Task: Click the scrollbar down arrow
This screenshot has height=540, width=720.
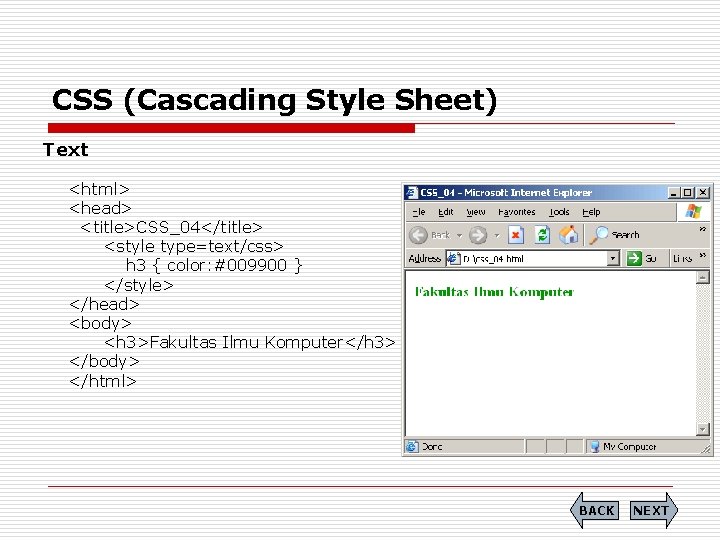Action: (x=703, y=429)
